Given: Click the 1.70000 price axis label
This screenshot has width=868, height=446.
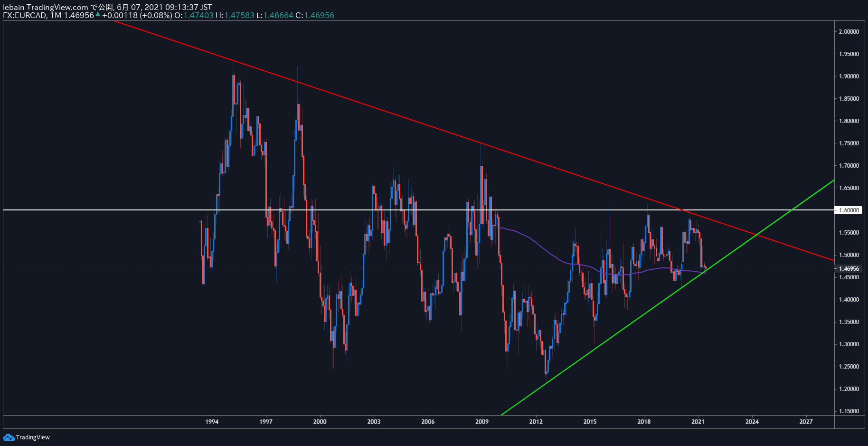Looking at the screenshot, I should click(x=849, y=166).
